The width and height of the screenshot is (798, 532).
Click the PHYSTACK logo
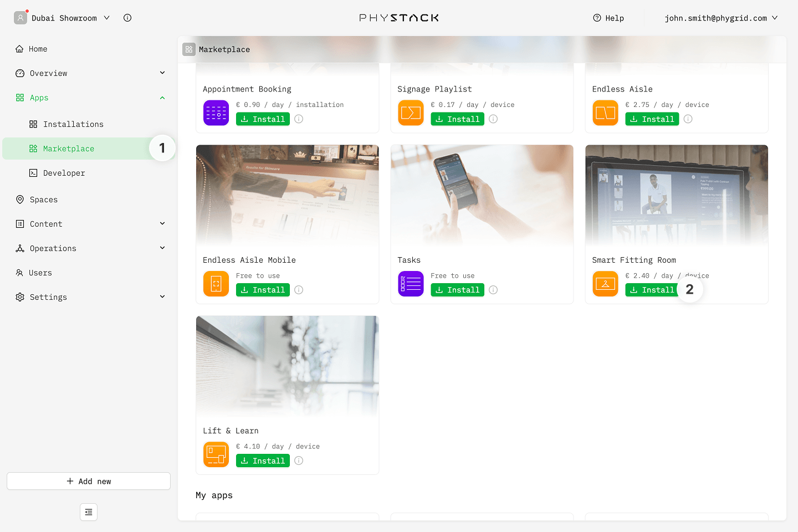(399, 18)
